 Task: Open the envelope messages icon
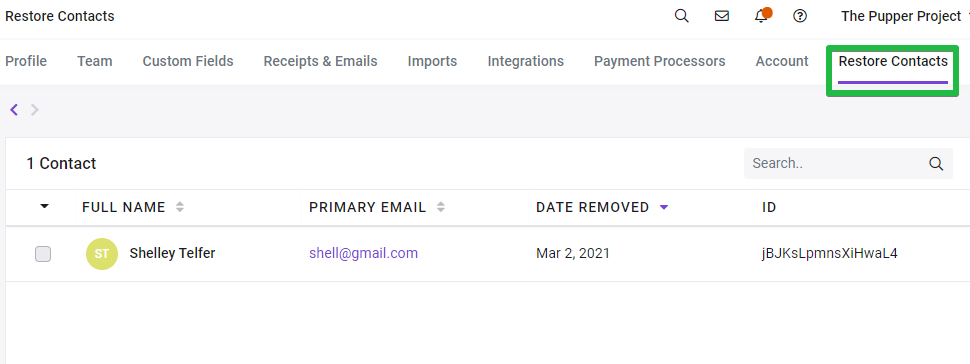coord(721,16)
